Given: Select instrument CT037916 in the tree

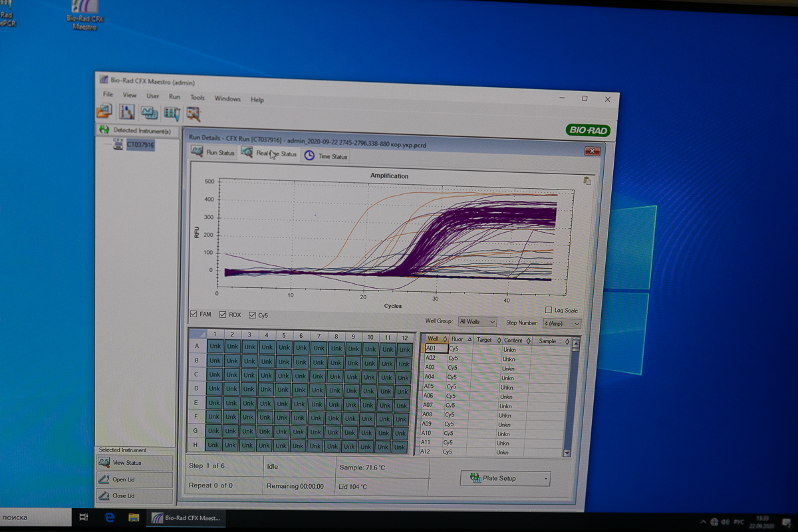Looking at the screenshot, I should pos(140,144).
